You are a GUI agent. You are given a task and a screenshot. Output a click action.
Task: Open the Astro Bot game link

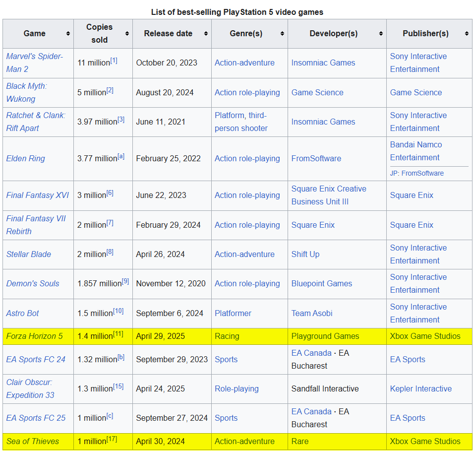(22, 313)
